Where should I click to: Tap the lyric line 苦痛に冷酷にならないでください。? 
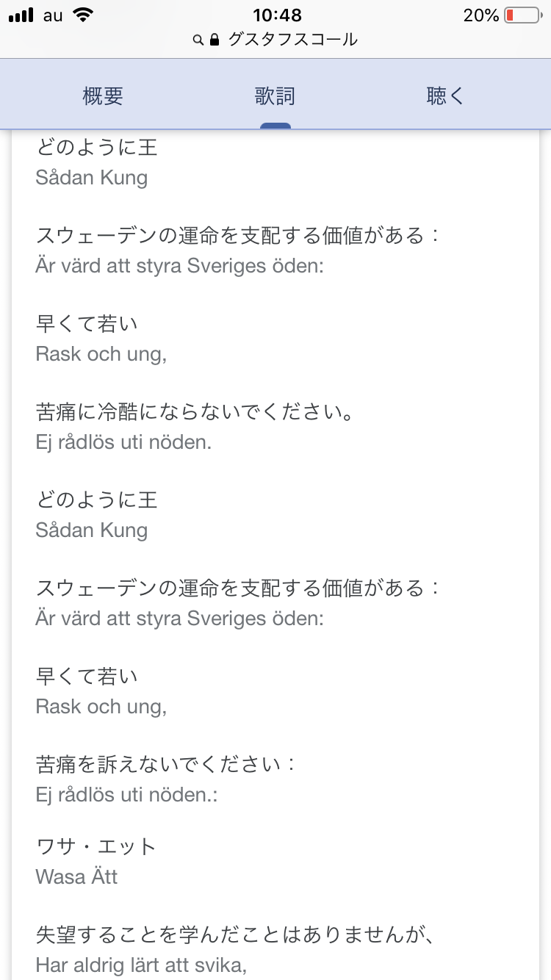(195, 412)
